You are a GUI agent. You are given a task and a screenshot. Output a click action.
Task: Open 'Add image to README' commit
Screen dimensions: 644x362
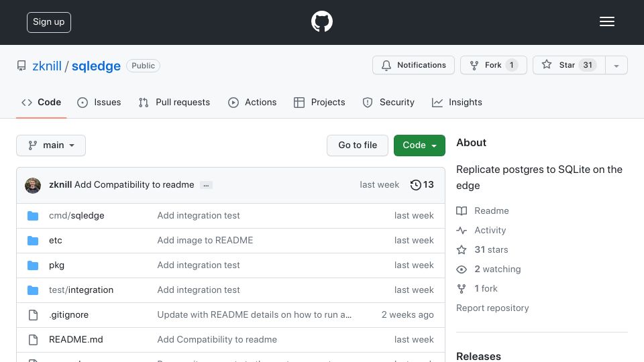[x=205, y=240]
